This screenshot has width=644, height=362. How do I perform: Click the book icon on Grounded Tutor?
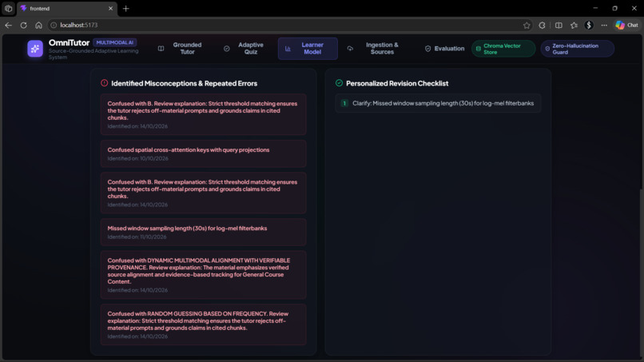(x=161, y=49)
